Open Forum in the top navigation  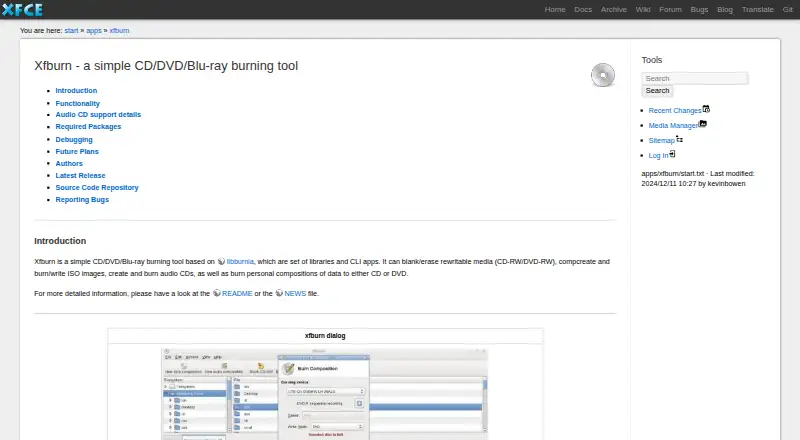pos(670,9)
